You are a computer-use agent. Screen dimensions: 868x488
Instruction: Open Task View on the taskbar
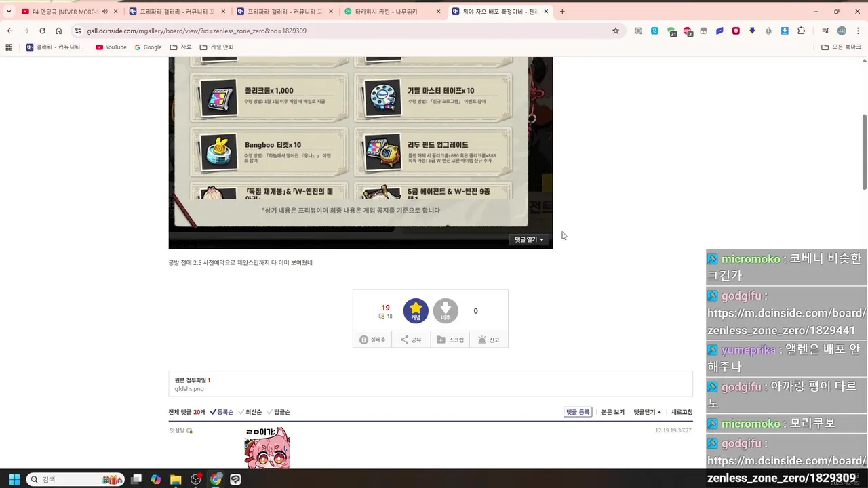136,479
